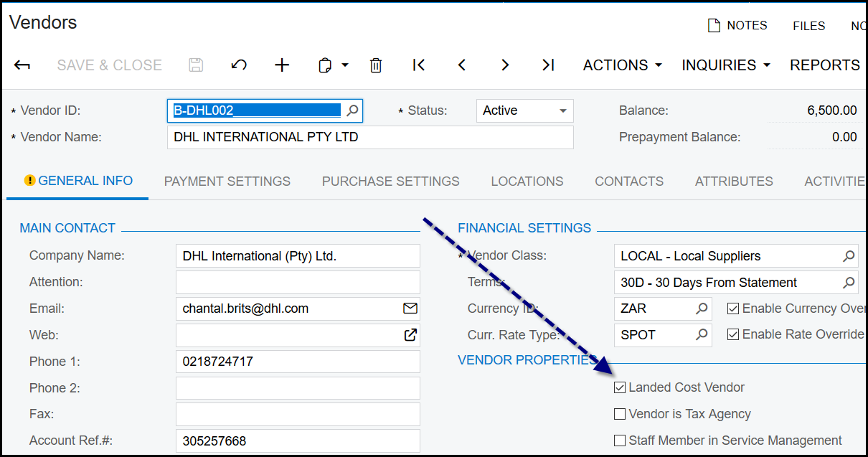Open web link icon in Web field

click(410, 335)
